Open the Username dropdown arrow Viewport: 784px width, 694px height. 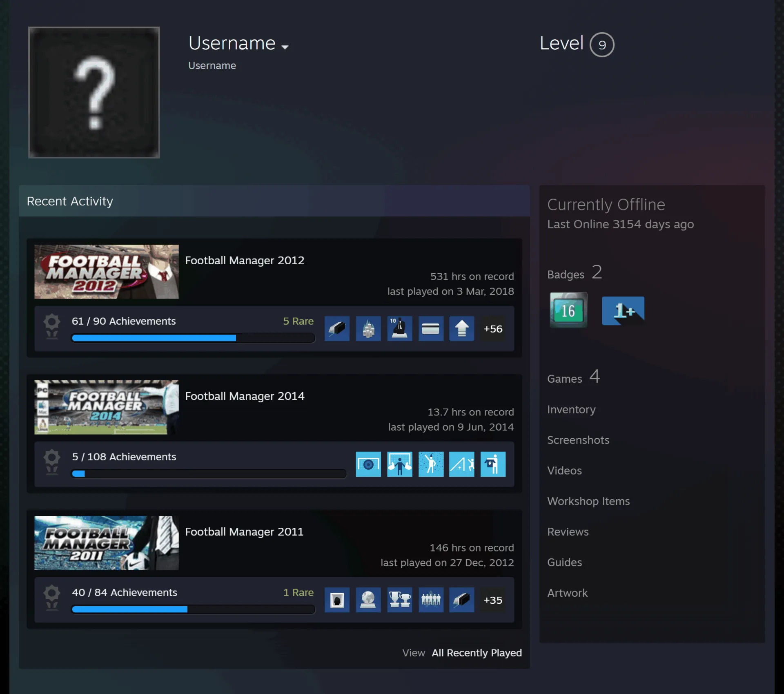285,47
